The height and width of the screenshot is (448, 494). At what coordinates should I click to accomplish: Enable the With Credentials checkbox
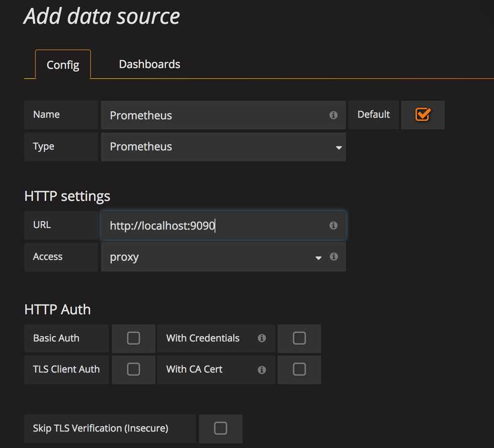(x=299, y=338)
